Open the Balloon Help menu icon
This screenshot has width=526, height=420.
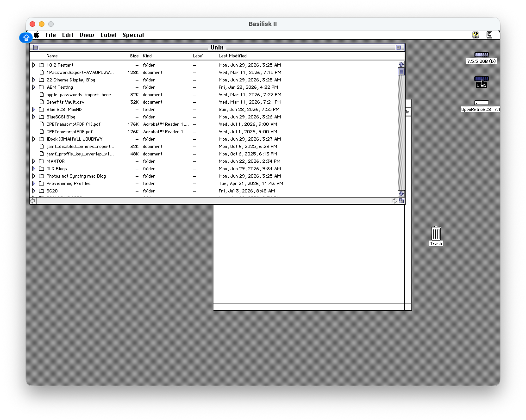[476, 35]
